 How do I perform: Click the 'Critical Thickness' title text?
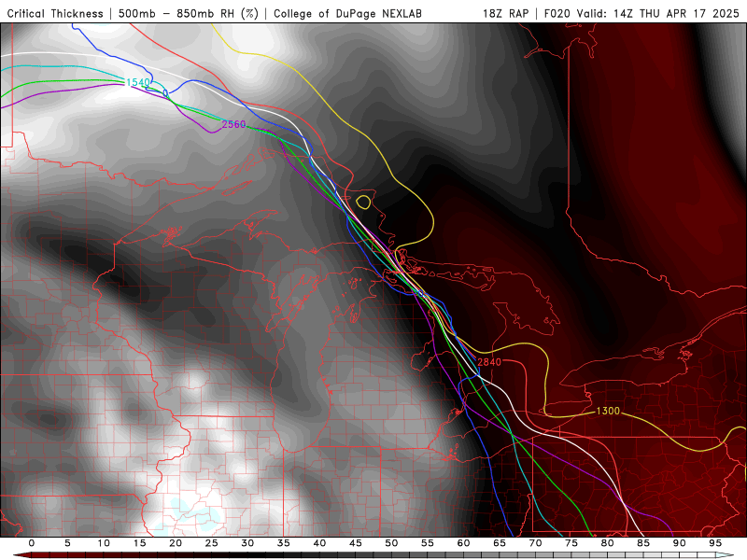(x=55, y=13)
